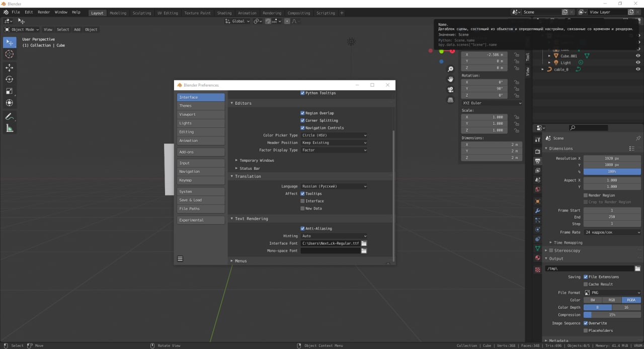Toggle Region Overlap checkbox

302,113
